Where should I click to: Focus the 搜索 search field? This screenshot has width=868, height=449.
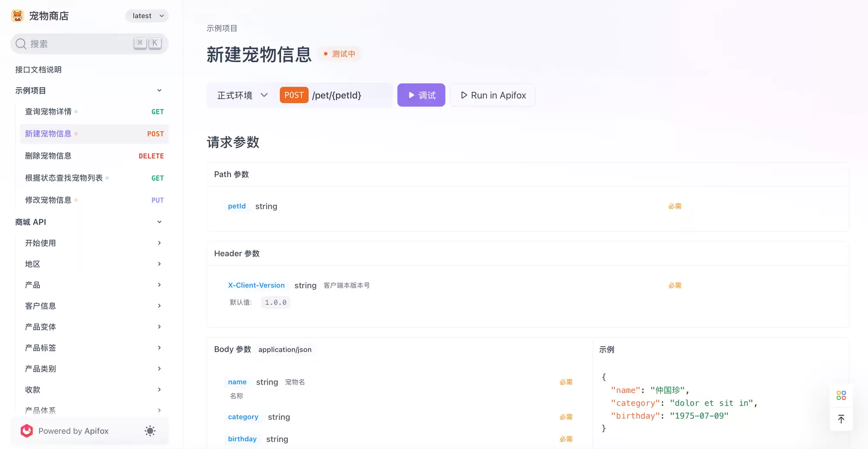[x=89, y=44]
